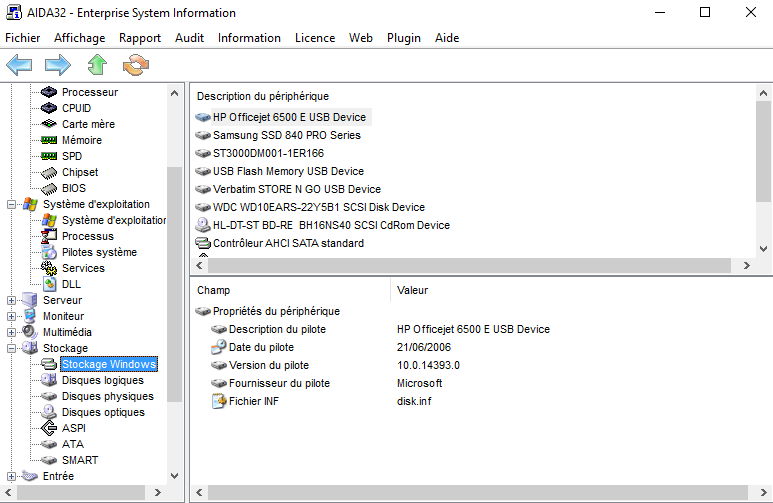Click the Champ column header
Image resolution: width=773 pixels, height=503 pixels.
point(213,290)
